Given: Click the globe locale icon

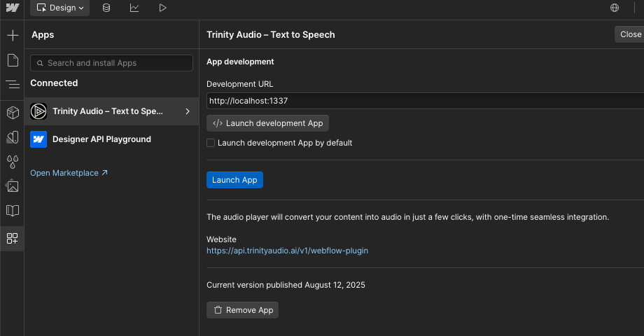Looking at the screenshot, I should coord(615,8).
